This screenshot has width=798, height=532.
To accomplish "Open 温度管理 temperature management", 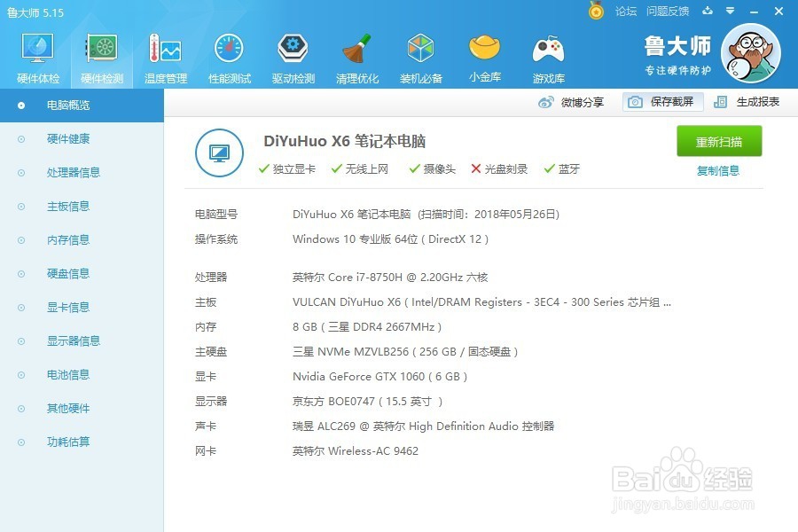I will (x=165, y=53).
